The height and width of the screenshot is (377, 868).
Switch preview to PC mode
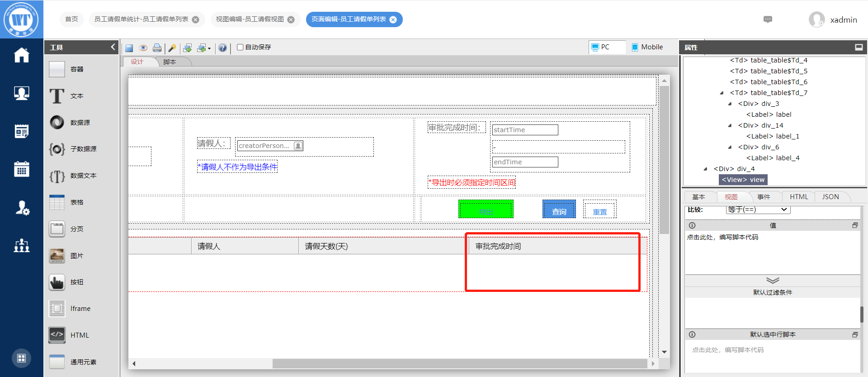[x=607, y=47]
